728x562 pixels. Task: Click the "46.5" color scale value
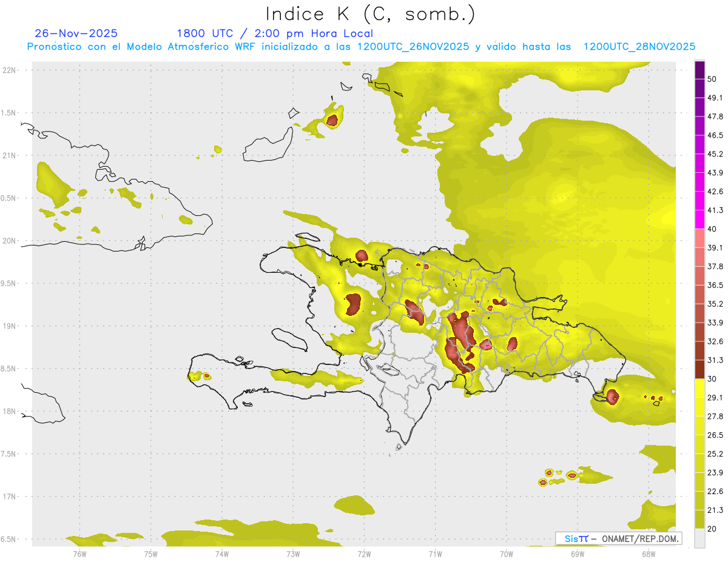point(715,135)
